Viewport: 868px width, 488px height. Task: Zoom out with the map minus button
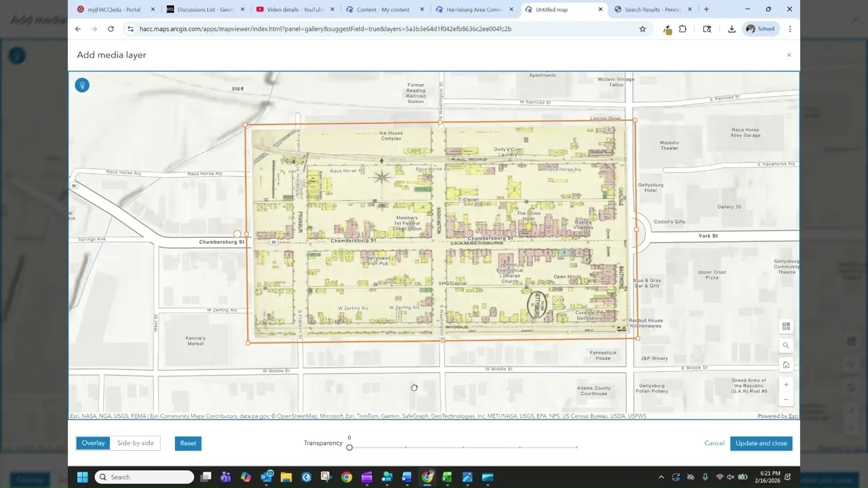tap(786, 399)
